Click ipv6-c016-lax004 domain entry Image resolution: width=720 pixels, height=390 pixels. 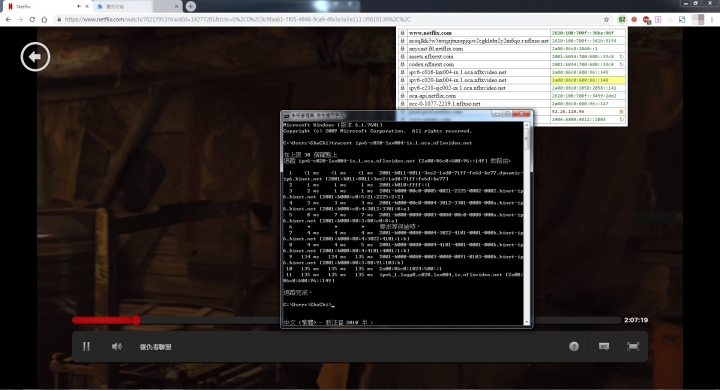coord(457,72)
